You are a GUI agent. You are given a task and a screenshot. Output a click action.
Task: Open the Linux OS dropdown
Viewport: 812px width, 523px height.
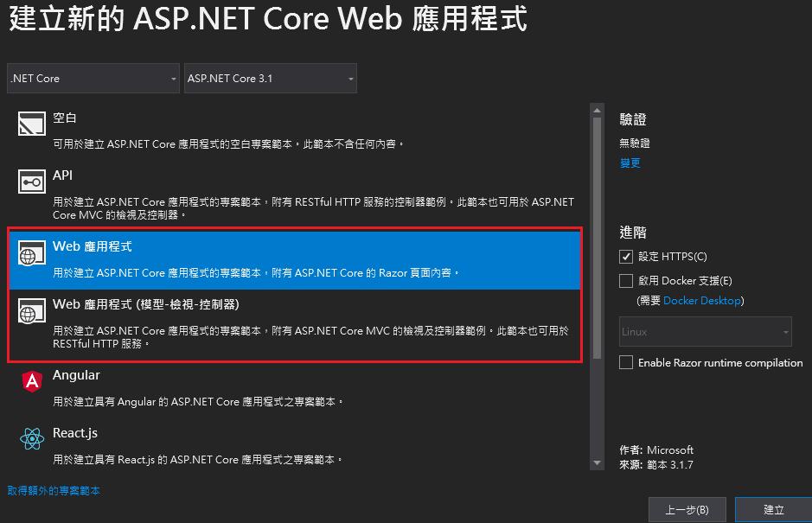coord(706,331)
